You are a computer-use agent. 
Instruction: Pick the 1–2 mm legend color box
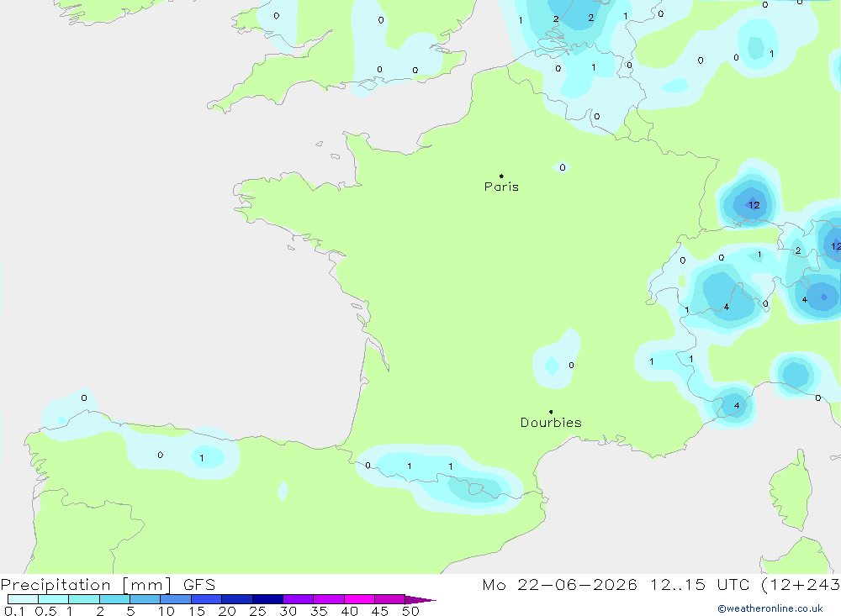[83, 599]
